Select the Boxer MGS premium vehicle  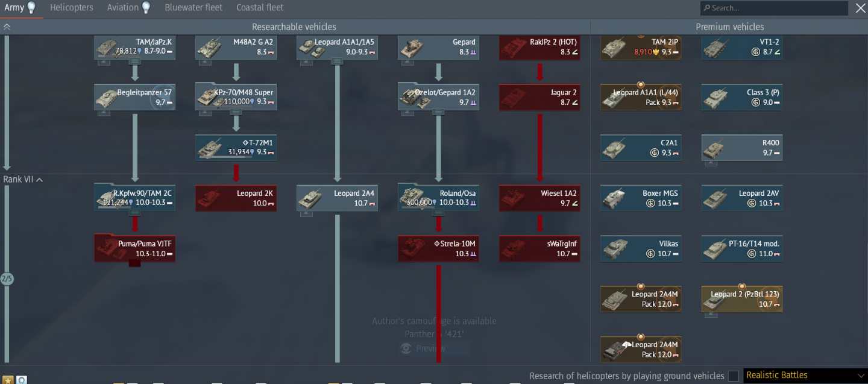(641, 198)
